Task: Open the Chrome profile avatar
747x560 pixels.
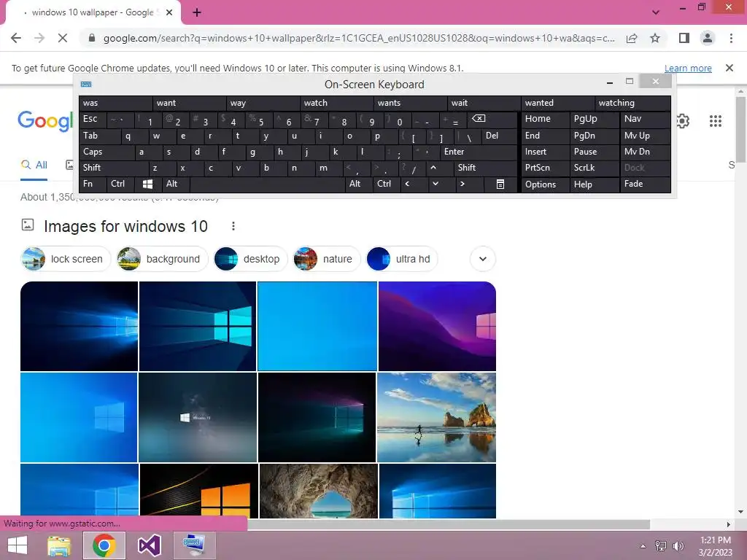Action: (x=708, y=38)
